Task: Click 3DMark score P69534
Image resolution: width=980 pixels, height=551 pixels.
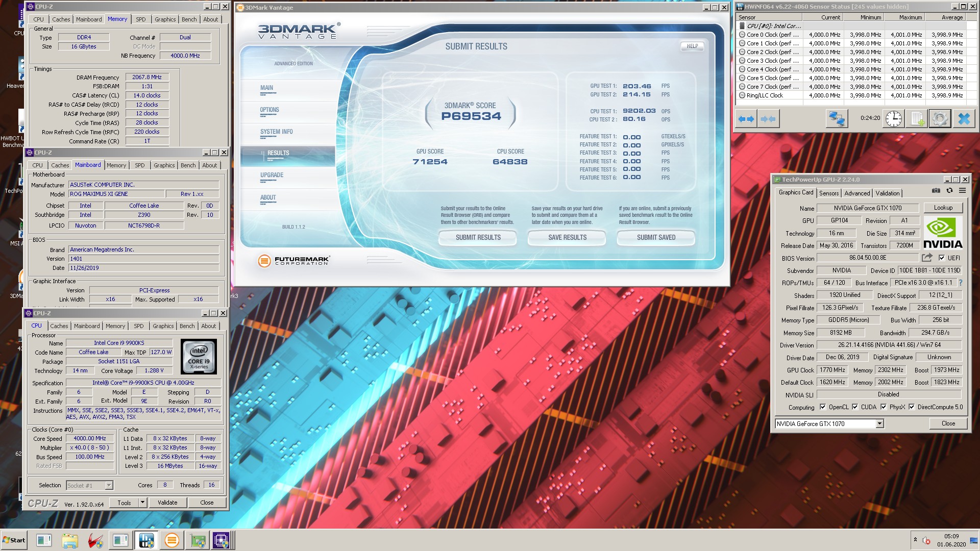Action: (471, 116)
